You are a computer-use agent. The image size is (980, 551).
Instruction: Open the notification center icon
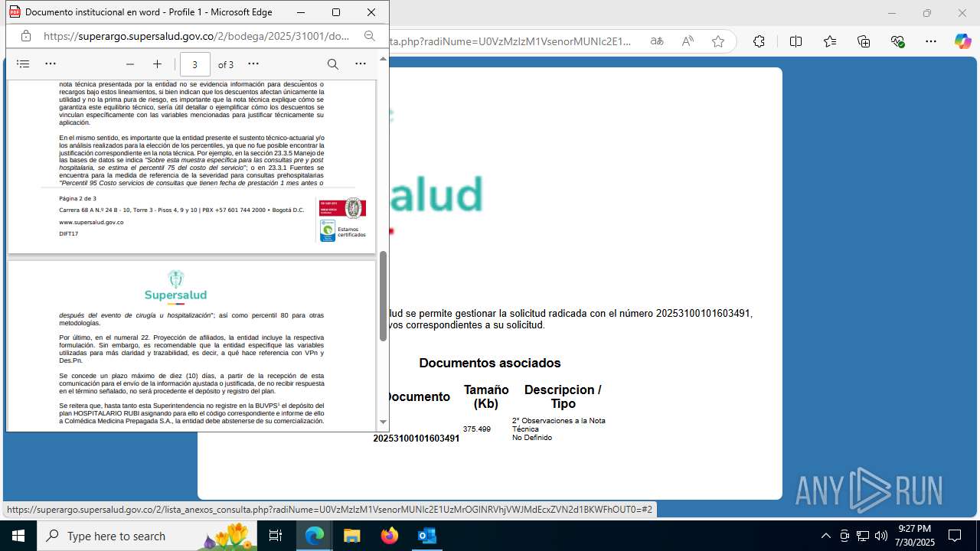[x=955, y=536]
